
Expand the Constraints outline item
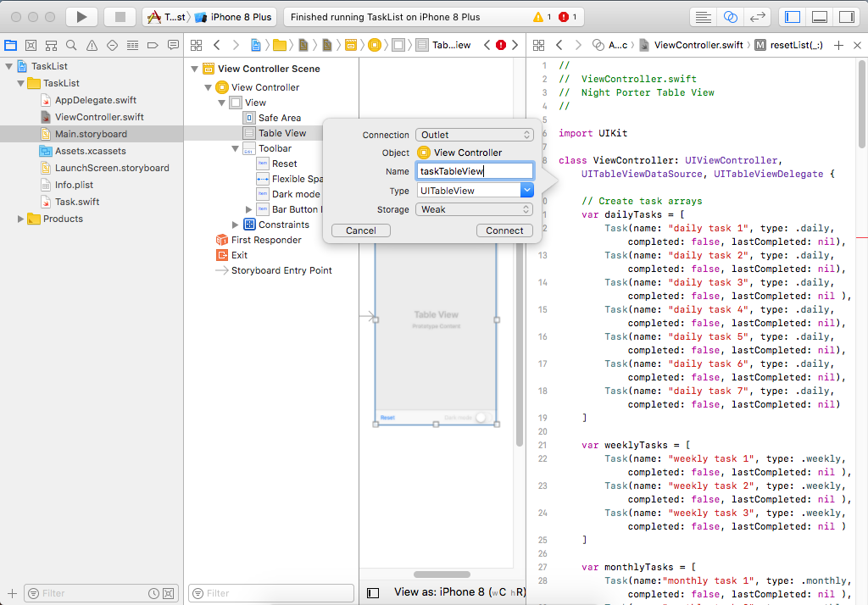(236, 225)
